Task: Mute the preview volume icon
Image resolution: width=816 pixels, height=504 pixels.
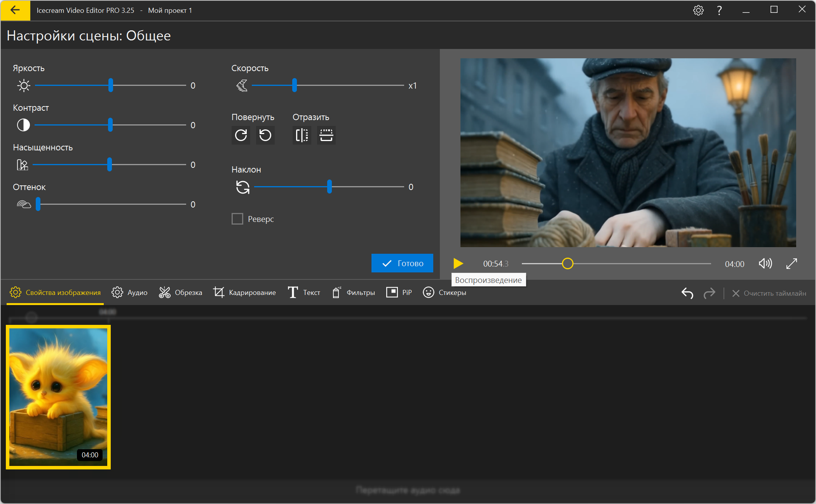Action: click(x=765, y=264)
